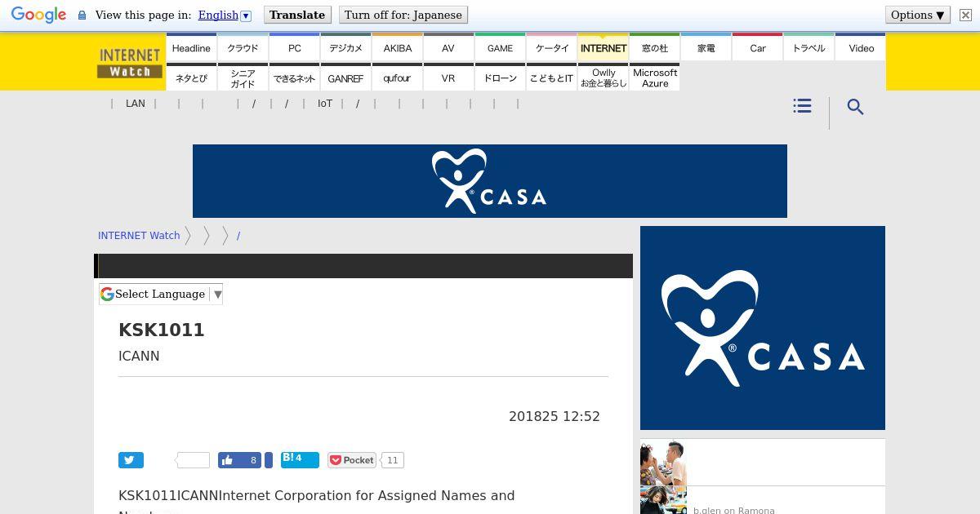980x514 pixels.
Task: Click the Pocket save count 11
Action: pyautogui.click(x=393, y=460)
